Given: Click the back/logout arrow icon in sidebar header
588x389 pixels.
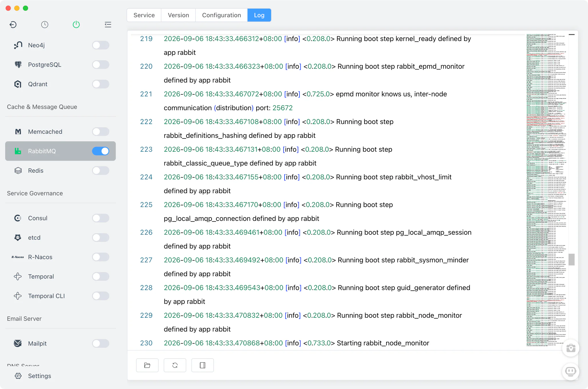Looking at the screenshot, I should point(13,25).
